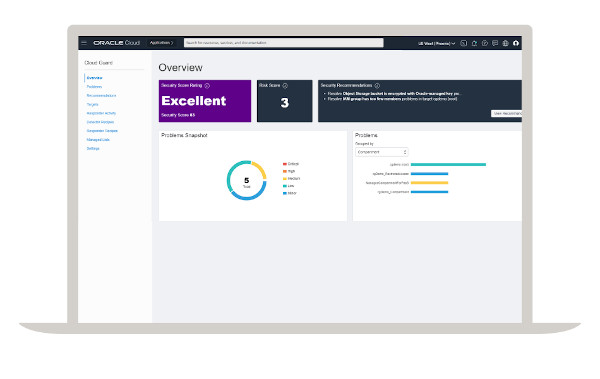Open the chat support icon
Viewport: 600px width, 379px height.
(495, 43)
